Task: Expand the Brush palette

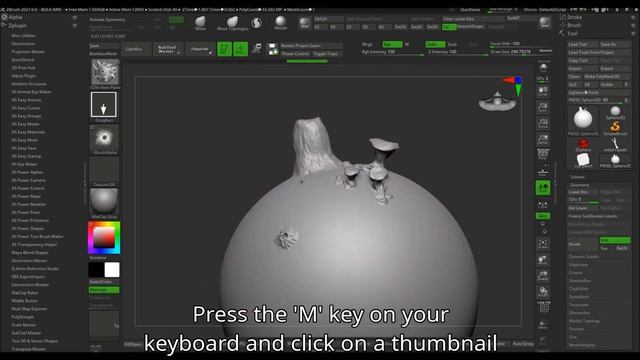Action: point(574,25)
